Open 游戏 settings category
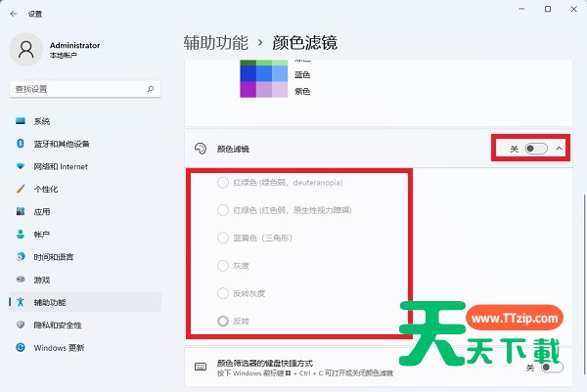This screenshot has height=392, width=587. click(85, 280)
